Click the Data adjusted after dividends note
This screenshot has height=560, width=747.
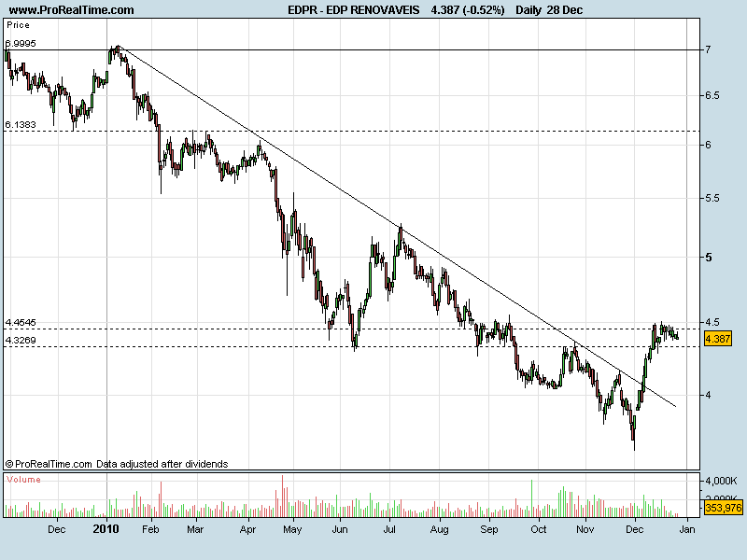point(162,464)
